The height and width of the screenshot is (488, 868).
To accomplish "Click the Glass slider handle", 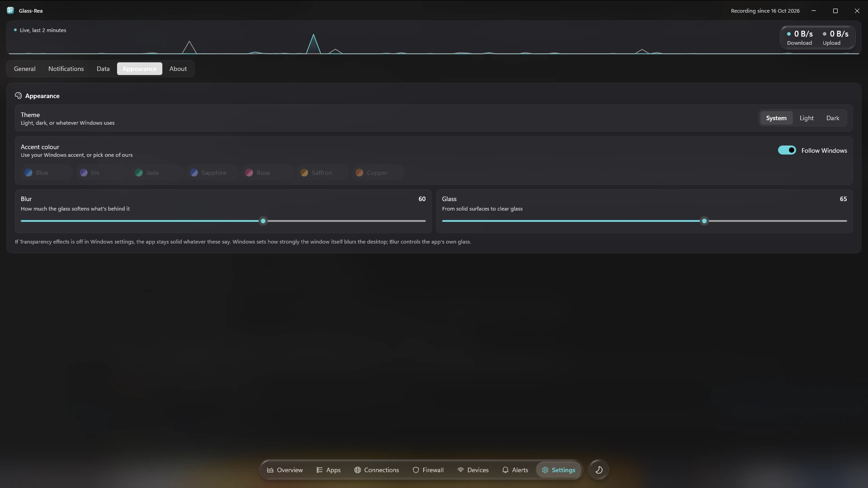I will click(x=704, y=221).
